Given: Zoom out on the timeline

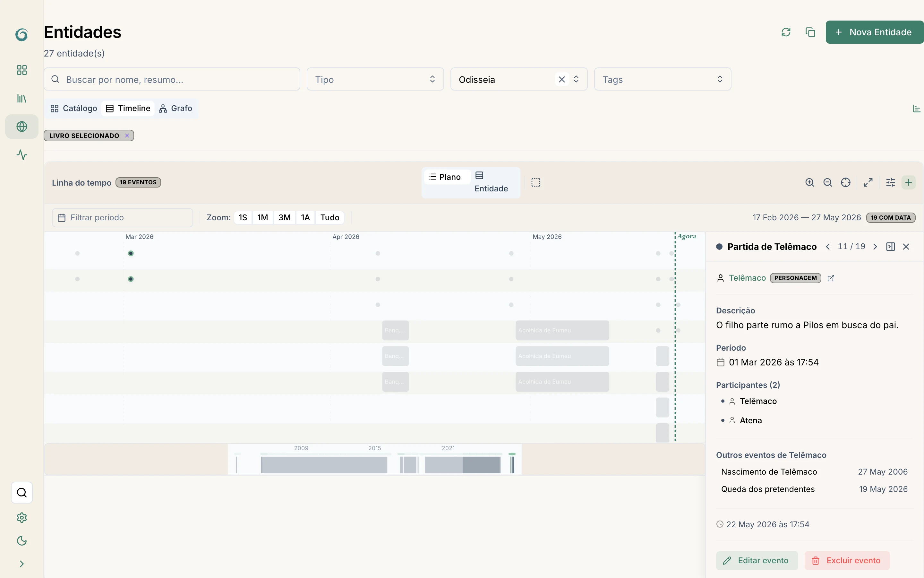Looking at the screenshot, I should pos(827,182).
